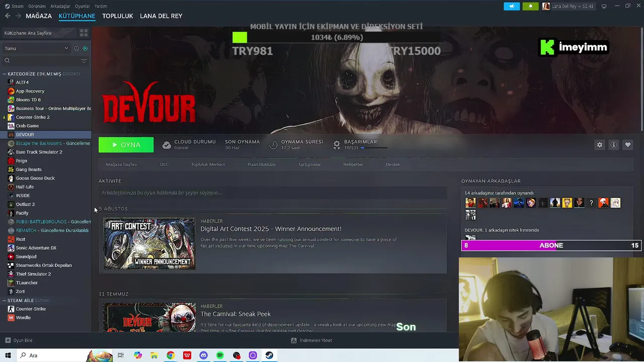Open the LANA DEL REY profile tab
644x362 pixels.
[x=161, y=16]
